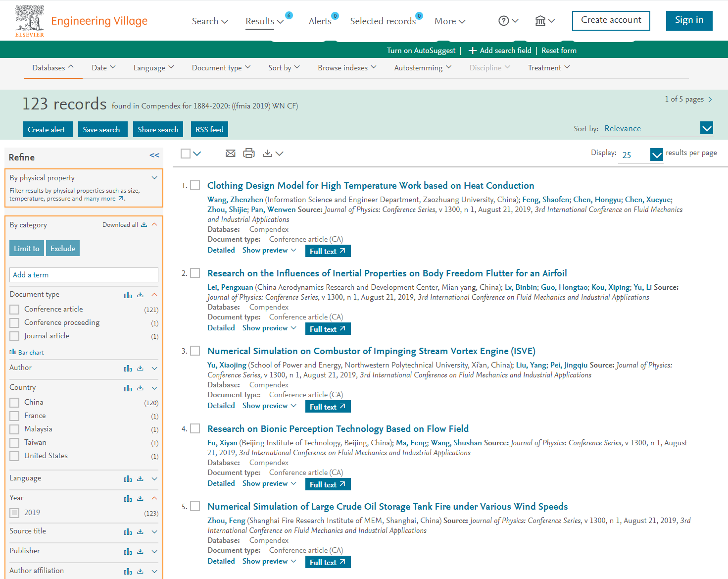
Task: Open the Display results per page dropdown
Action: point(657,155)
